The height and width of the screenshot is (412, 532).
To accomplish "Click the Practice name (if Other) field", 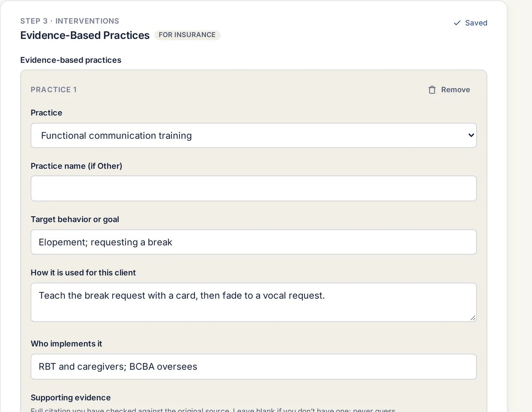I will tap(254, 189).
